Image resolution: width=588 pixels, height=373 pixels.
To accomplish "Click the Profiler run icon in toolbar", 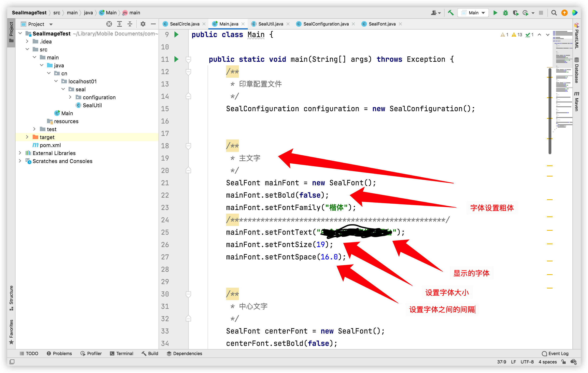I will [x=525, y=13].
